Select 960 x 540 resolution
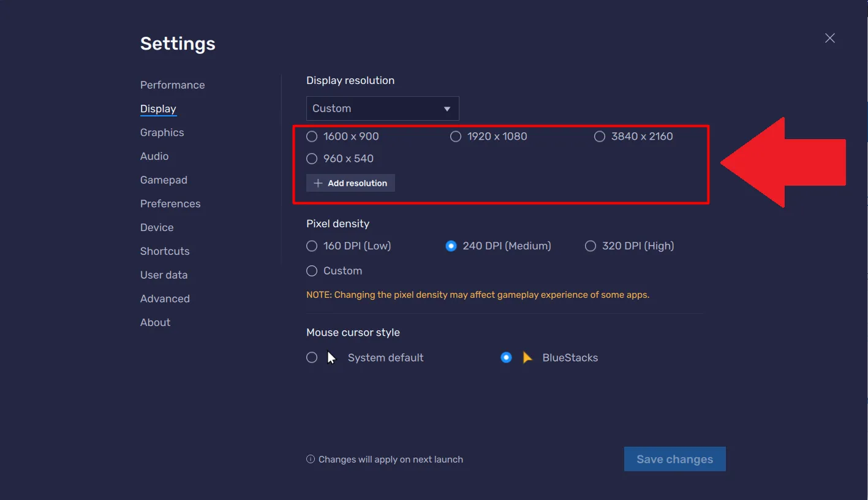 point(312,159)
